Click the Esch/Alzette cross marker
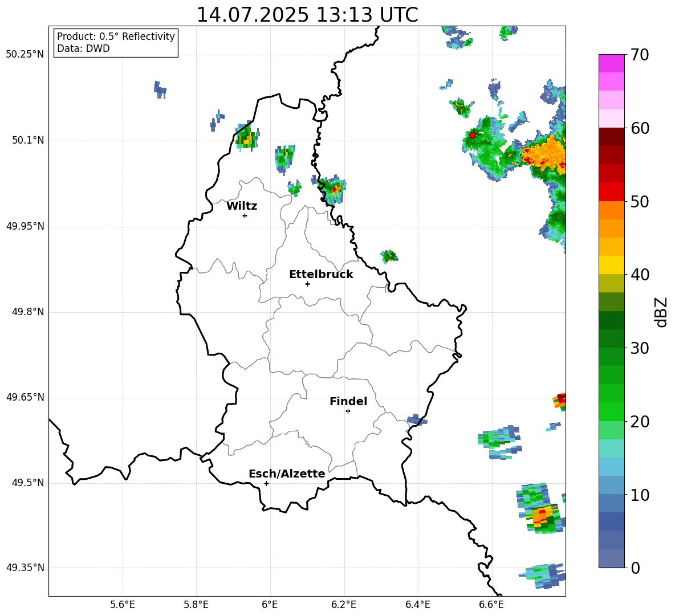The image size is (675, 616). (x=266, y=483)
